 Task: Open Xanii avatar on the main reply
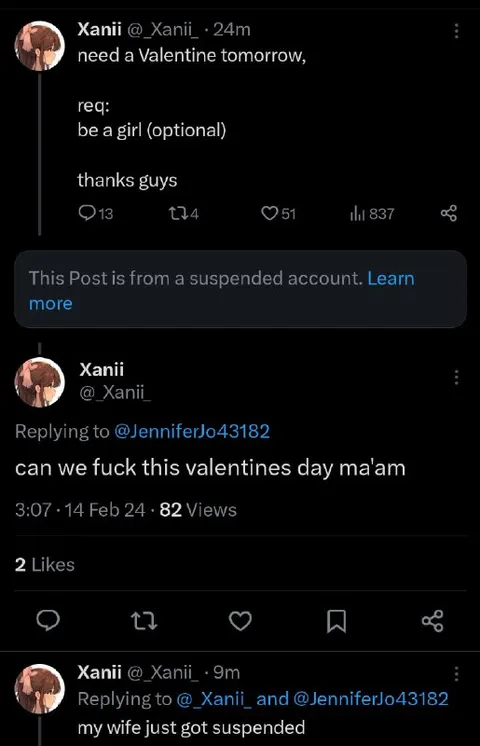39,383
